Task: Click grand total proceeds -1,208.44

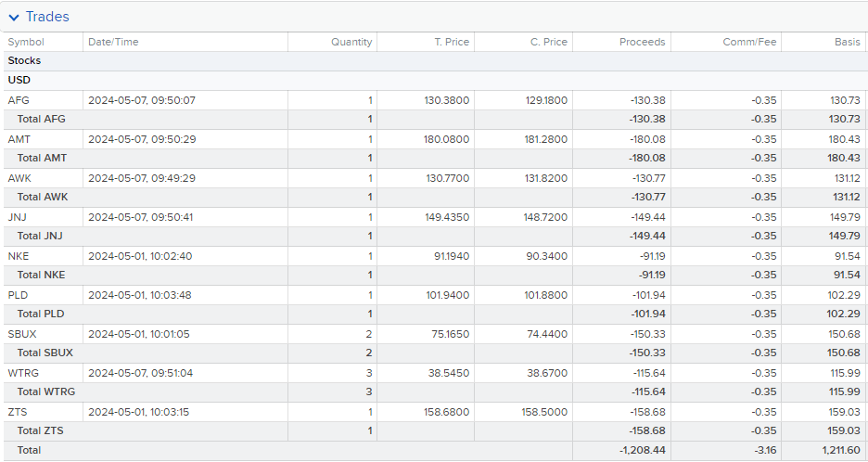Action: click(642, 450)
